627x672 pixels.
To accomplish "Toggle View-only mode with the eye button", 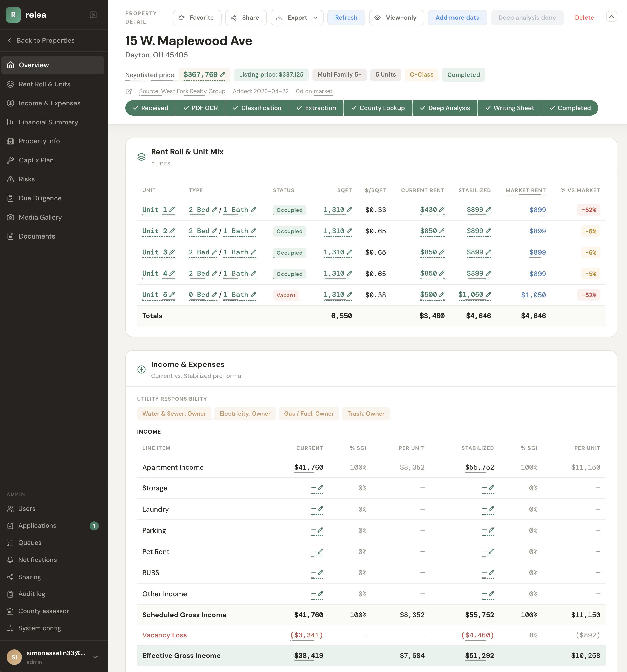I will coord(396,18).
